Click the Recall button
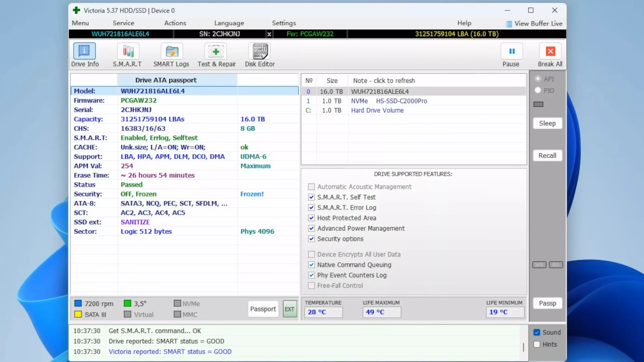The width and height of the screenshot is (644, 362). (x=547, y=156)
